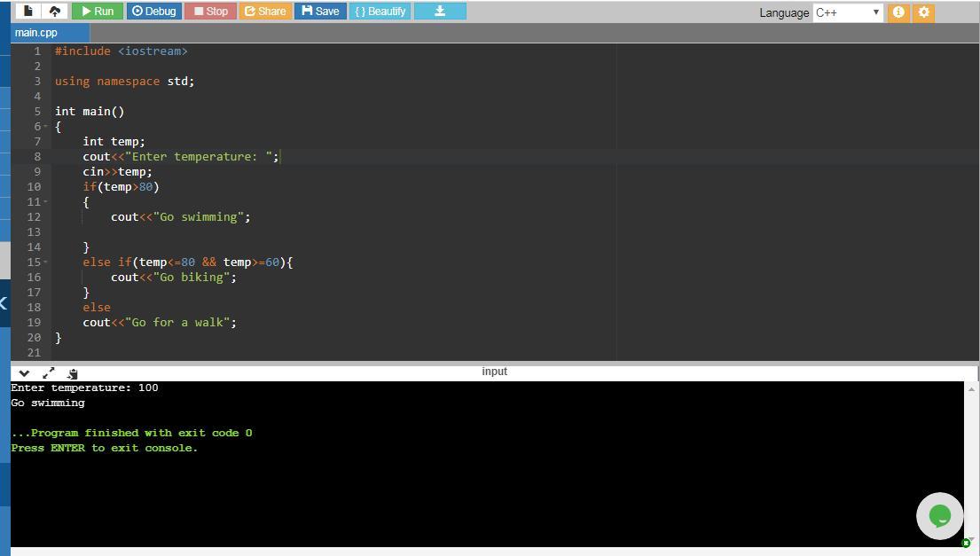Start the Debug session
980x556 pixels.
(153, 12)
